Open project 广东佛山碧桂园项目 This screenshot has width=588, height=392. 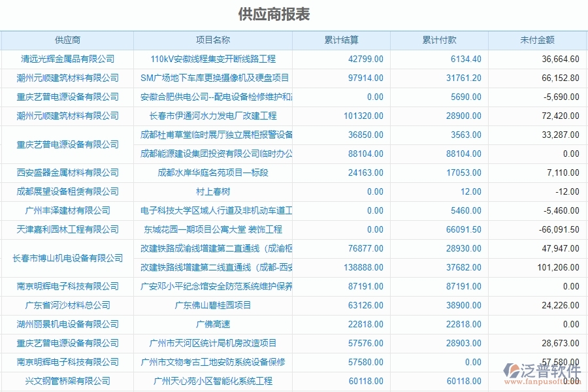click(x=214, y=305)
